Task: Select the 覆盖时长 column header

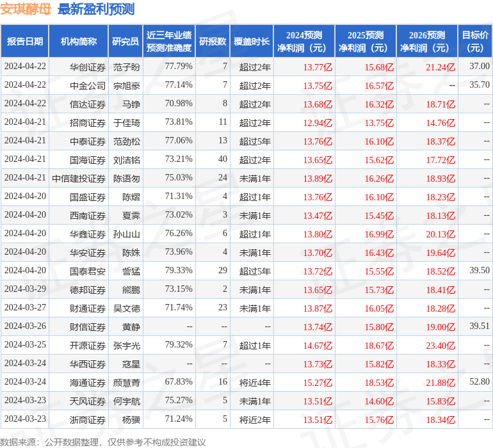Action: tap(252, 41)
